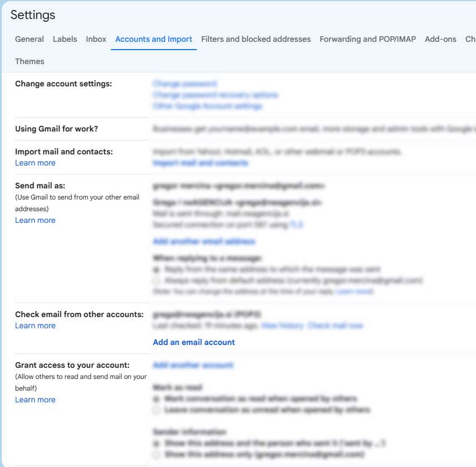
Task: Click the Add an email account link
Action: tap(194, 342)
